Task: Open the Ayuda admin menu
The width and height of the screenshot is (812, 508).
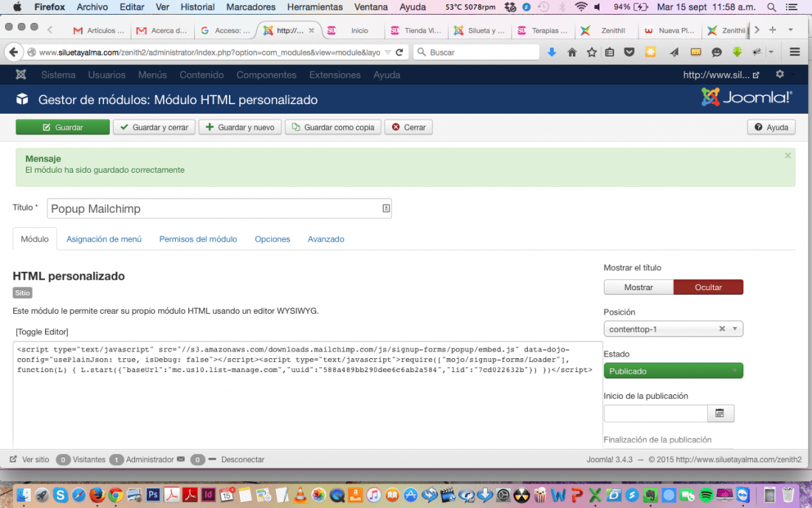Action: click(387, 75)
